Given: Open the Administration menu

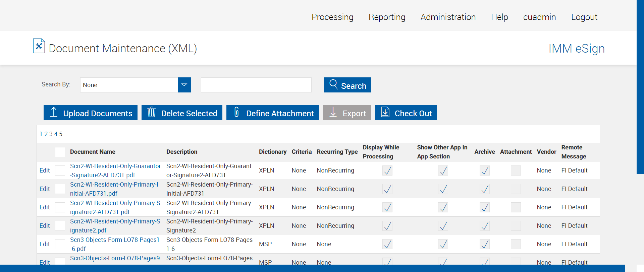Looking at the screenshot, I should [448, 17].
